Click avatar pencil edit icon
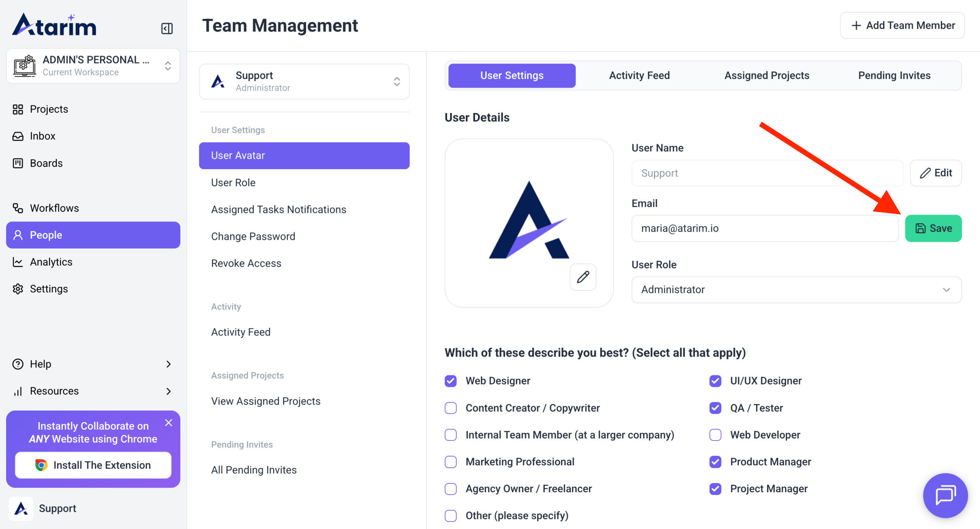Screen dimensions: 980x529 tap(583, 277)
